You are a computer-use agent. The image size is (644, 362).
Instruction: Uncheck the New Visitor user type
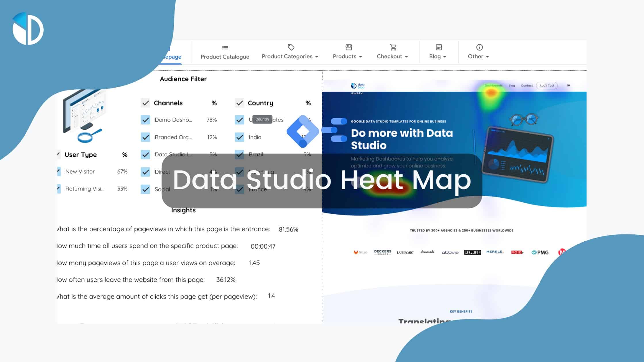pyautogui.click(x=58, y=172)
